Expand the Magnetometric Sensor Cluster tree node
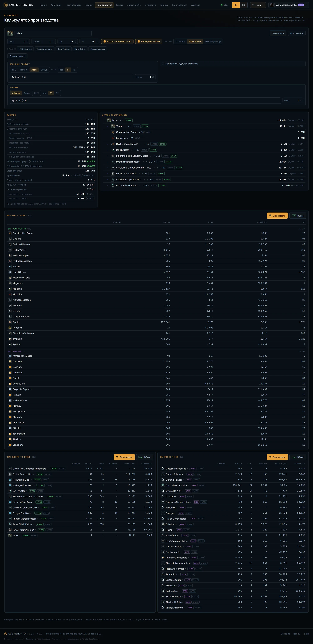This screenshot has height=644, width=313. point(108,156)
